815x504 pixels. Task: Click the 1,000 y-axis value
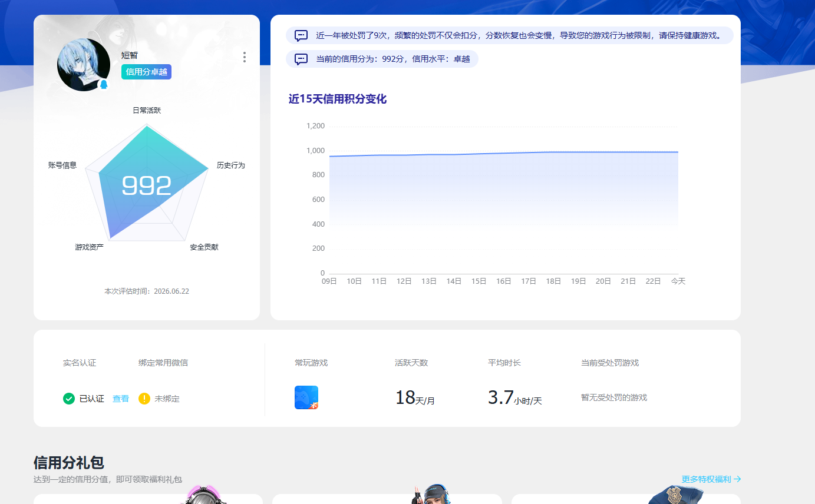[x=315, y=151]
